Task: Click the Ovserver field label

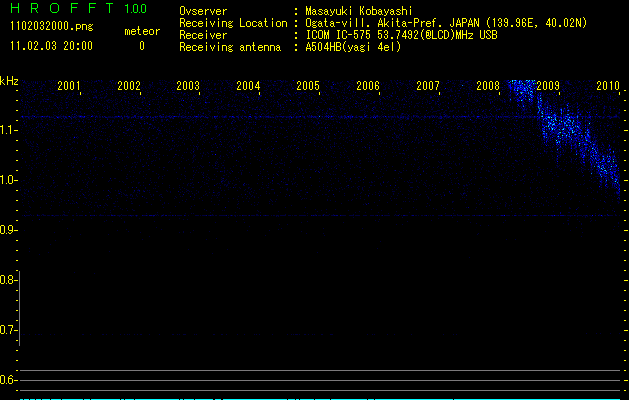Action: [203, 11]
